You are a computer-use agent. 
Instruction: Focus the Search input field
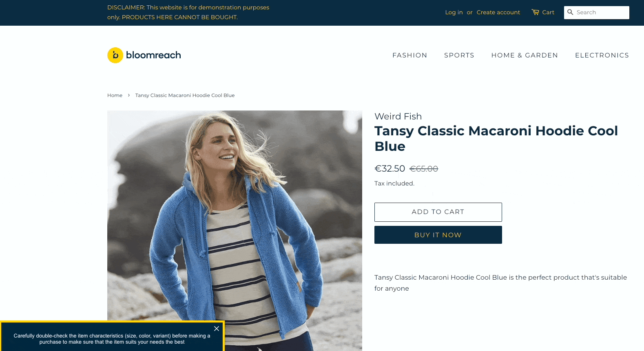[x=597, y=13]
